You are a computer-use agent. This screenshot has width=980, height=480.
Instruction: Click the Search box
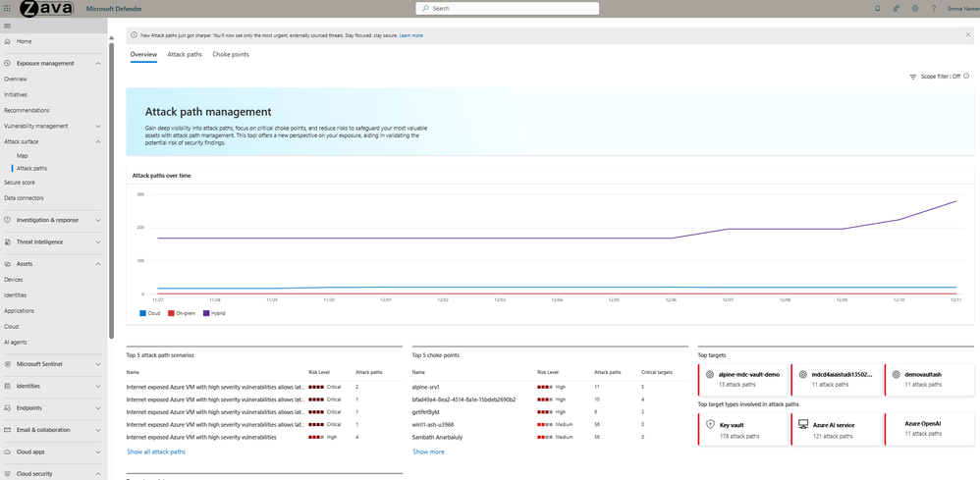point(508,9)
